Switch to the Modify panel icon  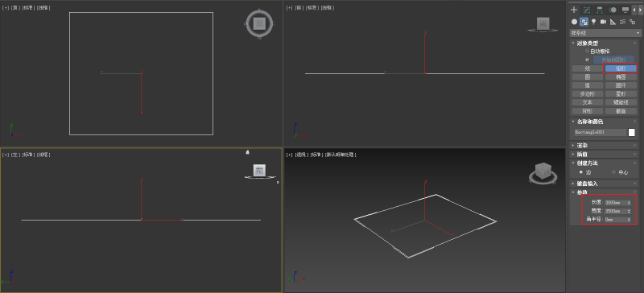pos(587,10)
